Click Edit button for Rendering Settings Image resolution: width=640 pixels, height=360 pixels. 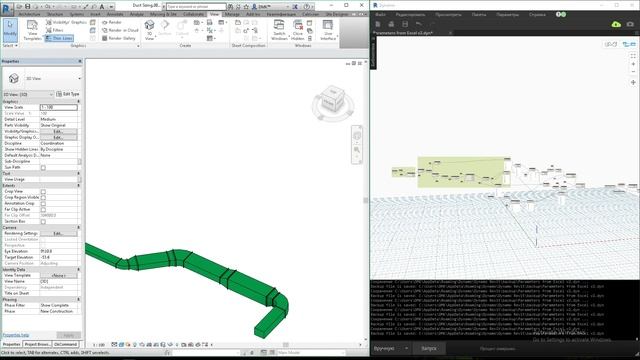click(x=58, y=233)
